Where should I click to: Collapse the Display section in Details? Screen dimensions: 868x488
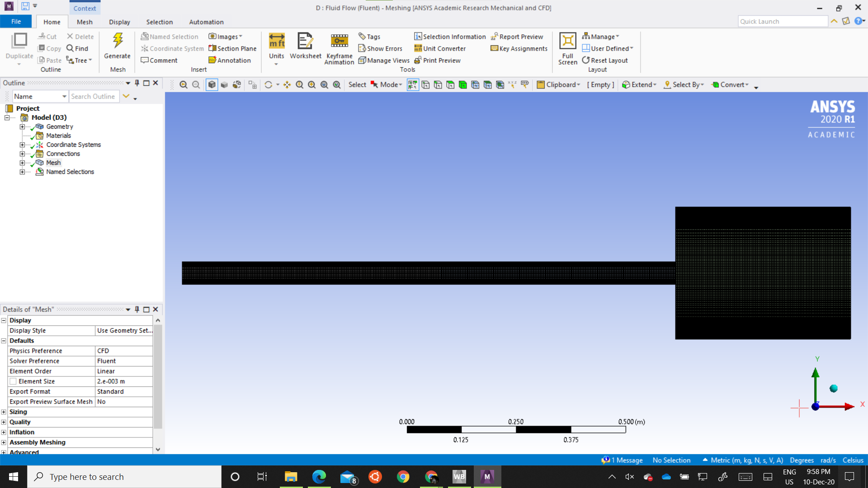[x=4, y=320]
